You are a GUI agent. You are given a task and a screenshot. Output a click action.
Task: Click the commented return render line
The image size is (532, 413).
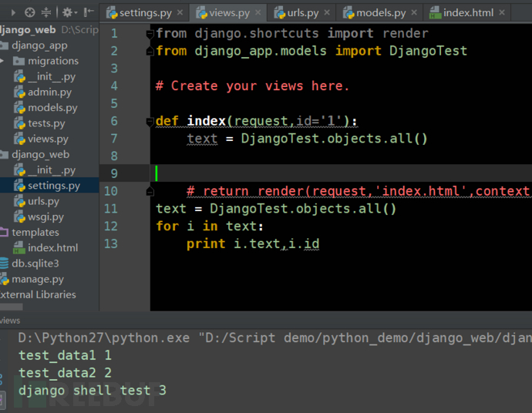pos(359,191)
